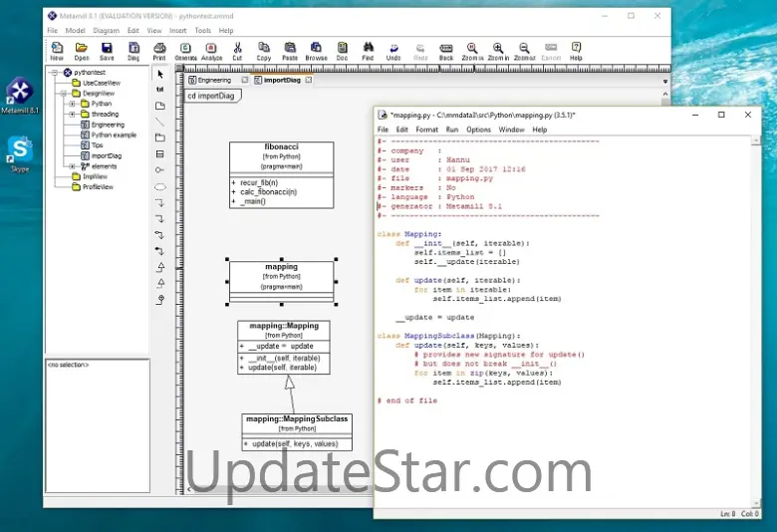
Task: Click the Diag toolbar icon
Action: tap(133, 51)
